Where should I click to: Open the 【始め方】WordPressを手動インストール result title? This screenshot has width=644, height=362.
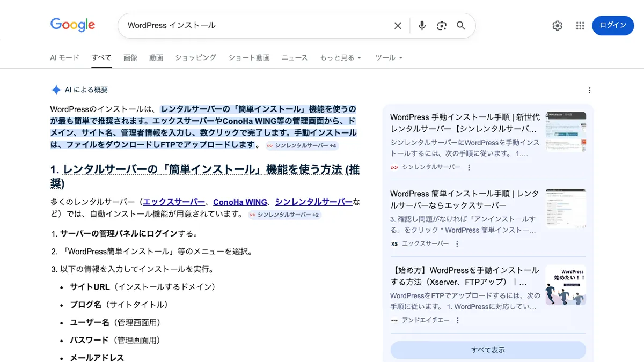tap(465, 276)
